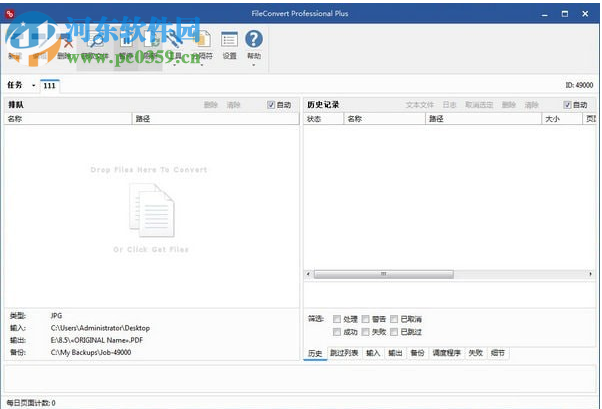Expand the Separator (分隔符) dropdown arrow

[x=202, y=65]
